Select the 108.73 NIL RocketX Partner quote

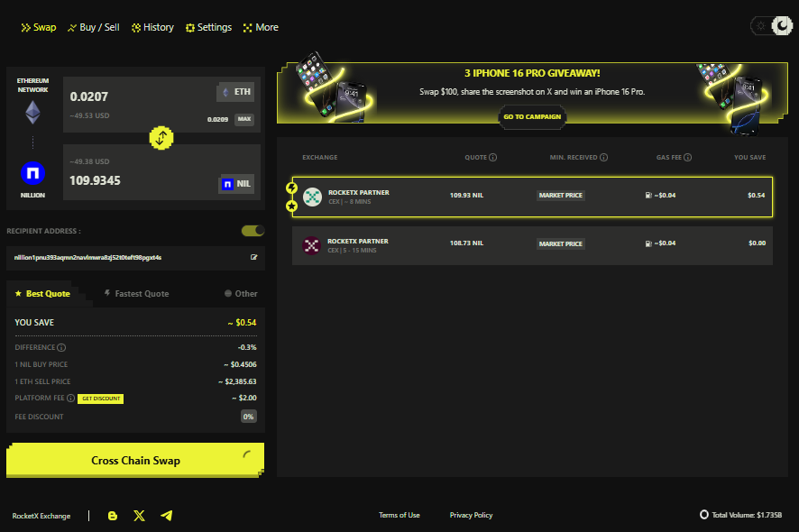point(532,245)
